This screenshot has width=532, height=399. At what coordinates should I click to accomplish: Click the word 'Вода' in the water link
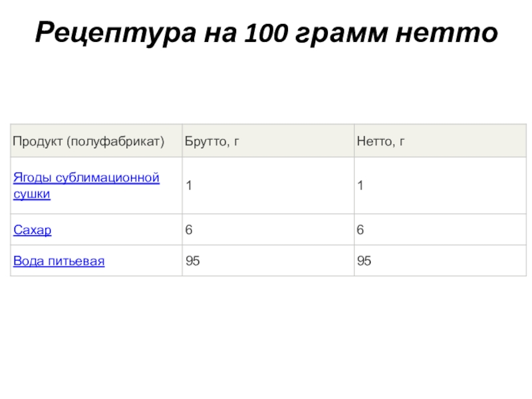pyautogui.click(x=28, y=261)
